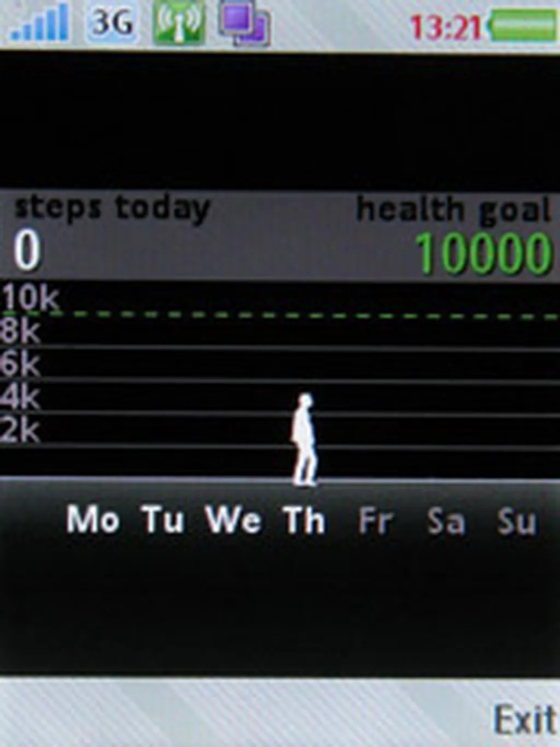Tap the 6k axis label
The height and width of the screenshot is (747, 560).
point(20,364)
